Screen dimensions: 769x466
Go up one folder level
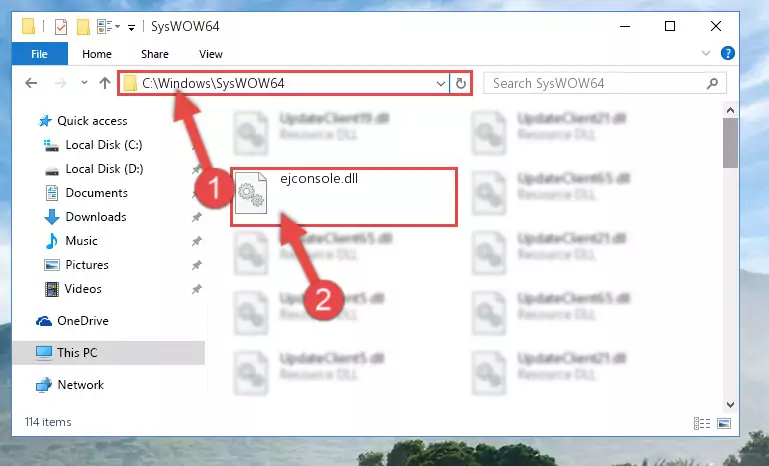point(104,83)
